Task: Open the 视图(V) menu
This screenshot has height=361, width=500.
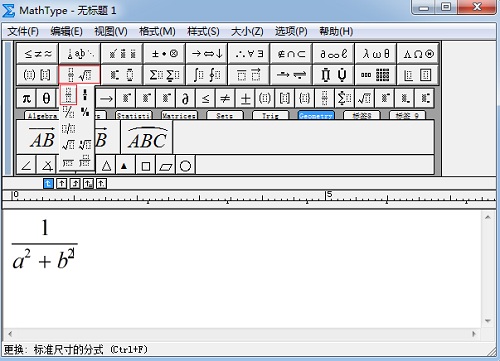Action: [x=111, y=31]
